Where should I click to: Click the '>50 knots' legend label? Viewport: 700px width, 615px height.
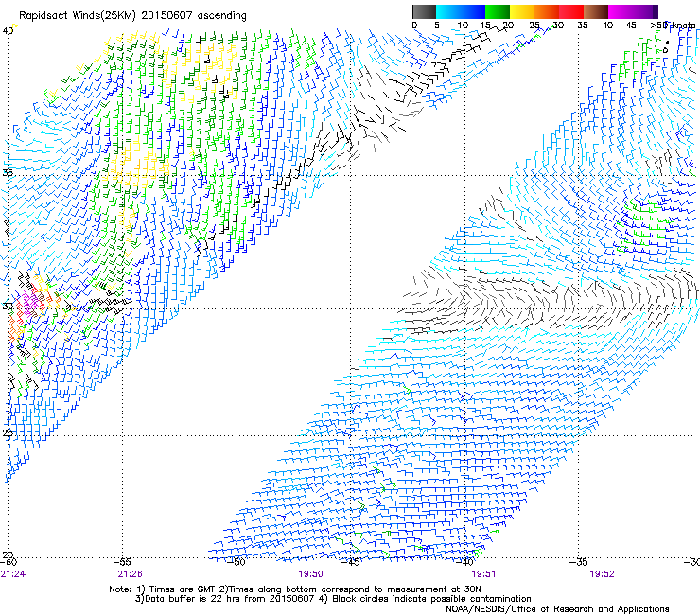point(673,26)
